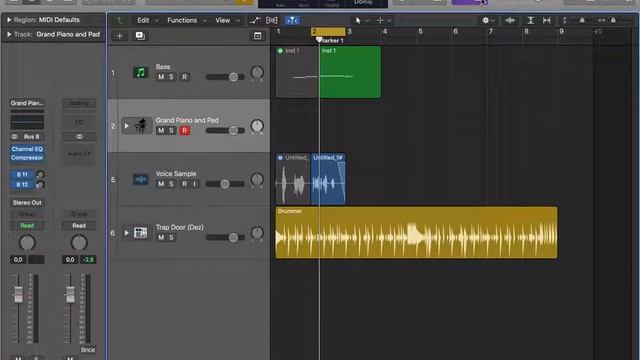The width and height of the screenshot is (640, 360).
Task: Click the channel EQ thumbnail display
Action: [27, 122]
